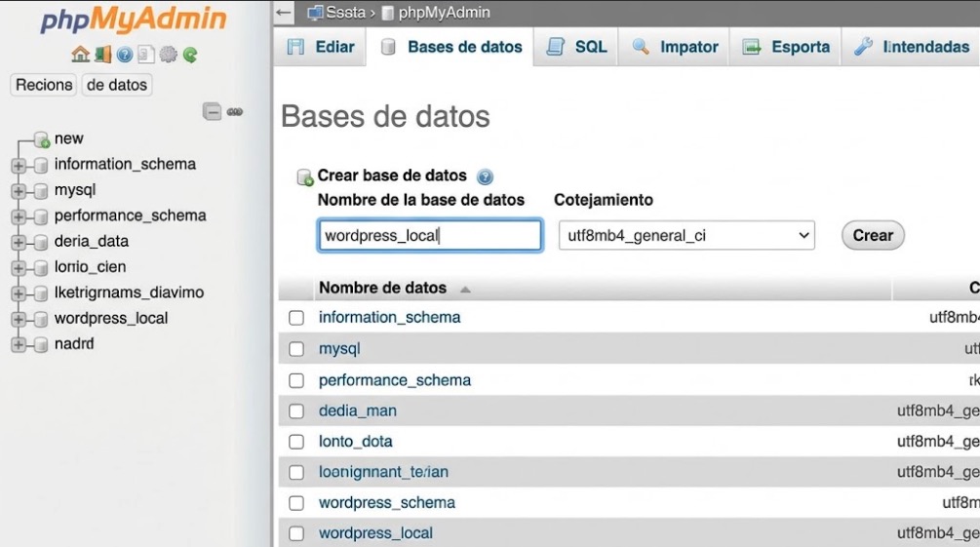Open the SQL tab
This screenshot has height=547, width=980.
click(x=575, y=47)
